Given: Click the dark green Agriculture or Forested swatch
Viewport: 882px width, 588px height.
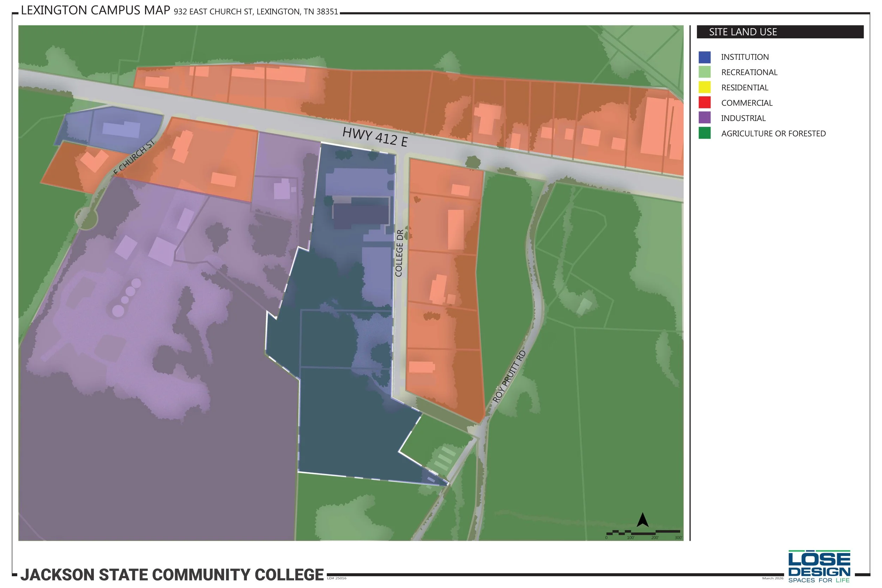Looking at the screenshot, I should coord(705,133).
